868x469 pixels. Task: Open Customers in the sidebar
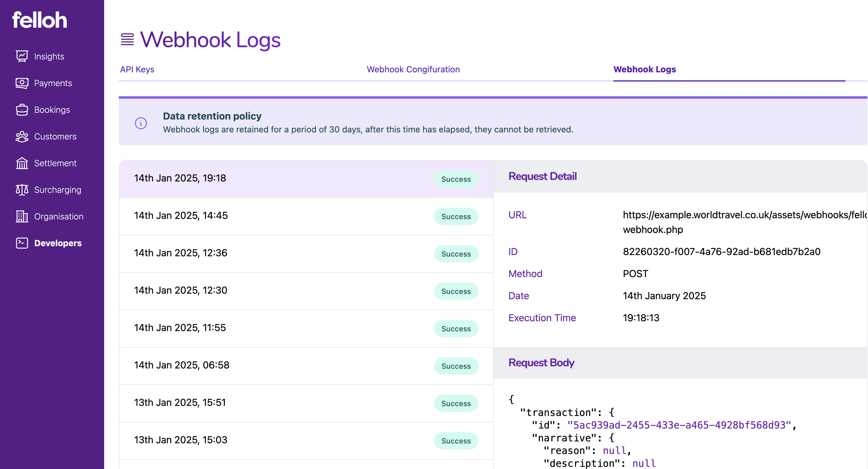(55, 136)
